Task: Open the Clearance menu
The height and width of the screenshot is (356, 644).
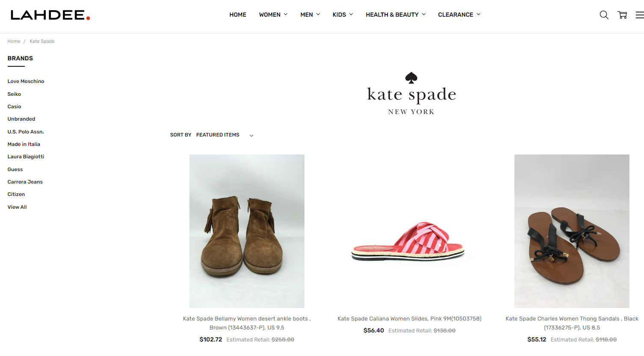Action: (x=459, y=15)
